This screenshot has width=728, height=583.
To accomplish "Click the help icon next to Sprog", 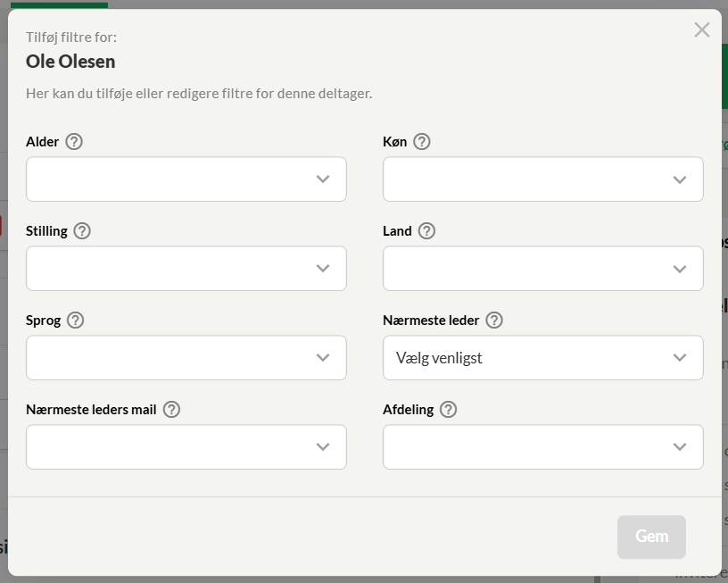I will click(76, 320).
